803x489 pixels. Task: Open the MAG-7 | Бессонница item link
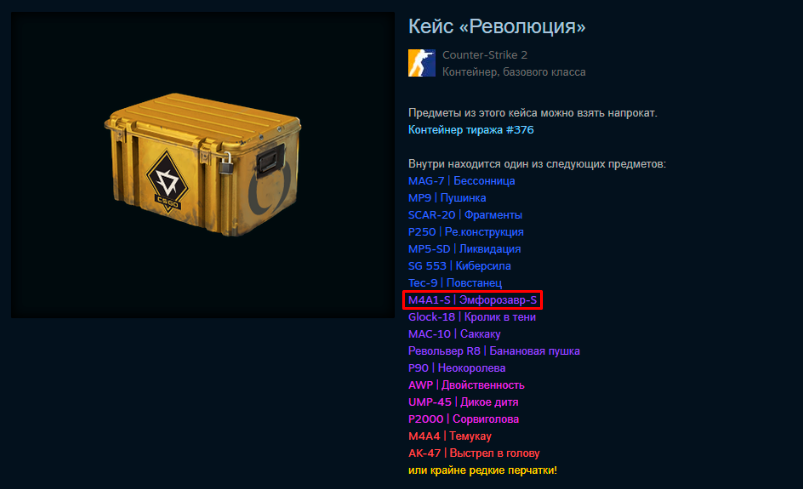461,181
